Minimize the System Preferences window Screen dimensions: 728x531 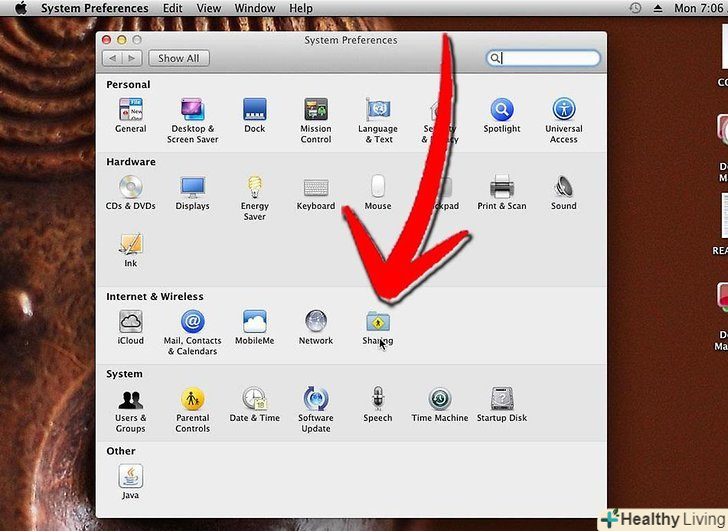122,40
